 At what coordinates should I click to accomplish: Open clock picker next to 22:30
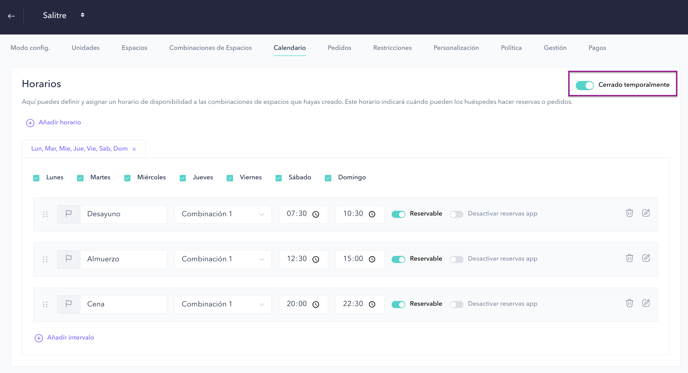coord(372,305)
